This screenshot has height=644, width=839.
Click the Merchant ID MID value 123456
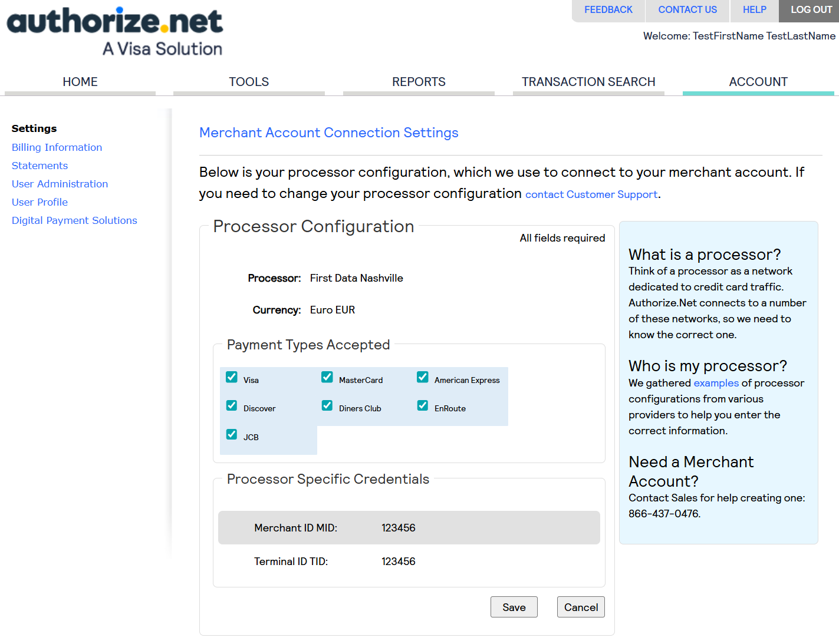pos(399,528)
